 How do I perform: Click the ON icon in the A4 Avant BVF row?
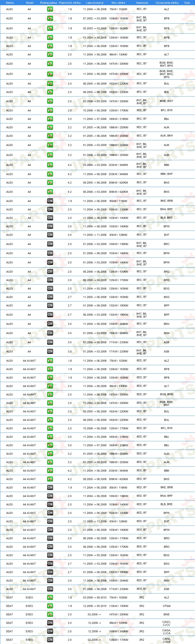pyautogui.click(x=50, y=521)
